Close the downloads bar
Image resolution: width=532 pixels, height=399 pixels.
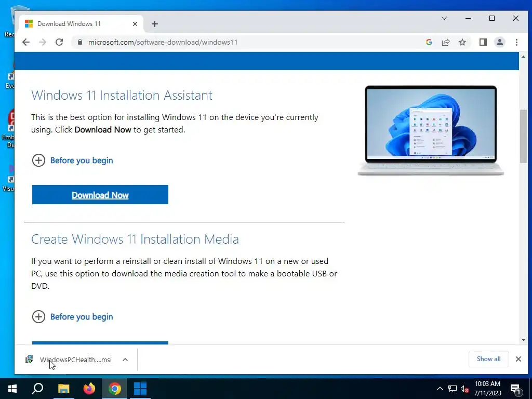[518, 359]
